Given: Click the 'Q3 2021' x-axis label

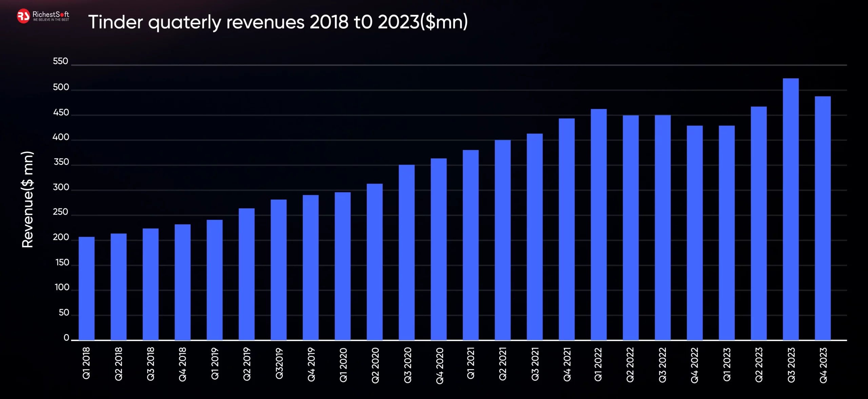Looking at the screenshot, I should tap(535, 364).
